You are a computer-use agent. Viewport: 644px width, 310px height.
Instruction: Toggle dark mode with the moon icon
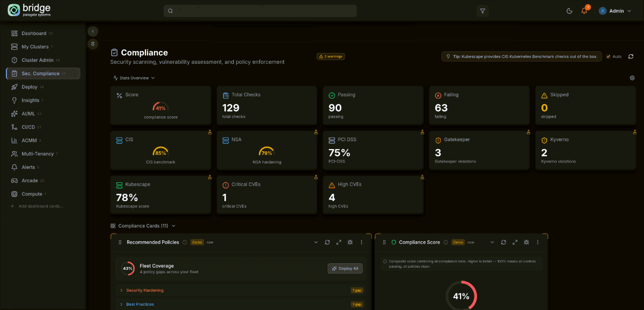(x=569, y=11)
